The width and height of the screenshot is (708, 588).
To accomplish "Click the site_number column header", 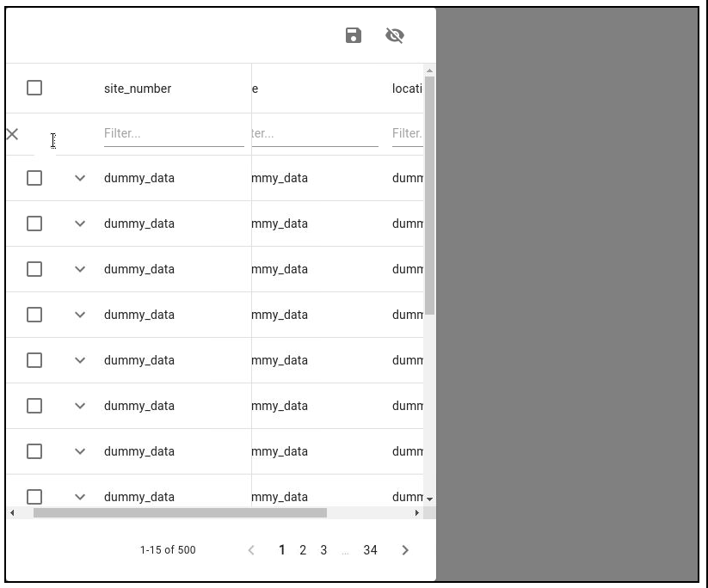I will pyautogui.click(x=138, y=87).
